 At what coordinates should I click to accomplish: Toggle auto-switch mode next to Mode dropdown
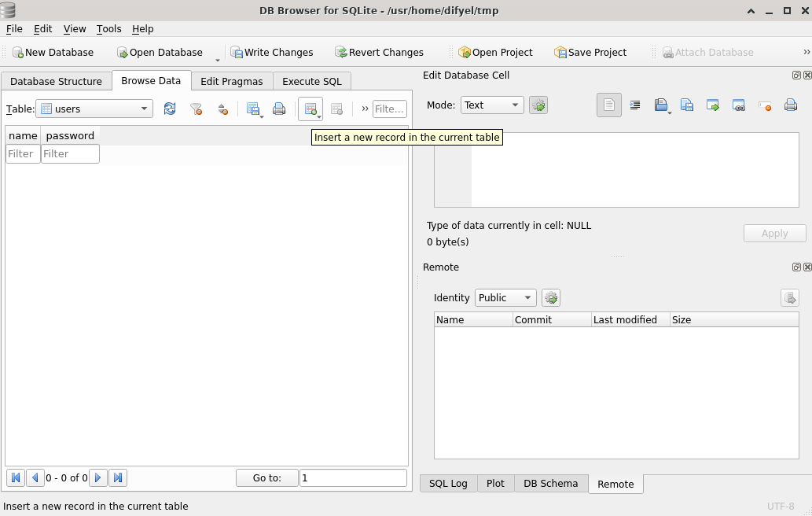(538, 105)
